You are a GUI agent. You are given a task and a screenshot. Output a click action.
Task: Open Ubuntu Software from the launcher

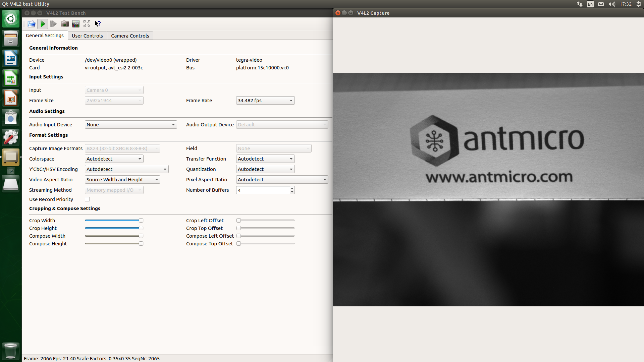coord(11,118)
